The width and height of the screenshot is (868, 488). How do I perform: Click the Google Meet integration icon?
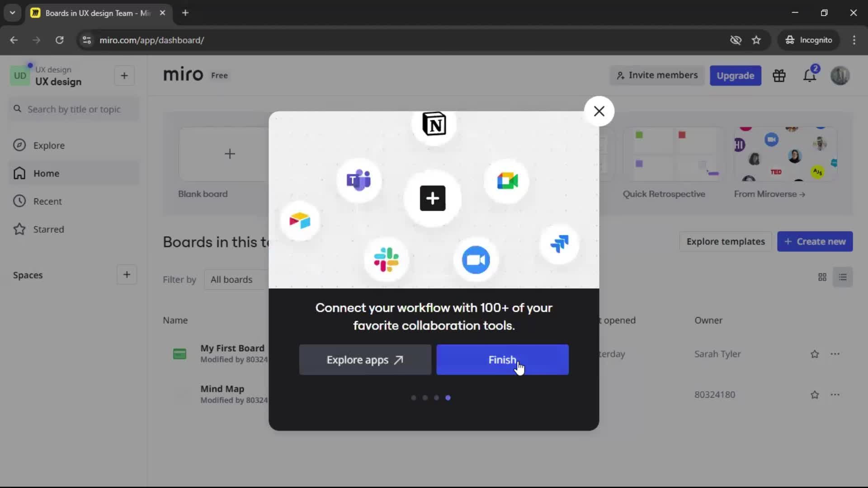(507, 181)
